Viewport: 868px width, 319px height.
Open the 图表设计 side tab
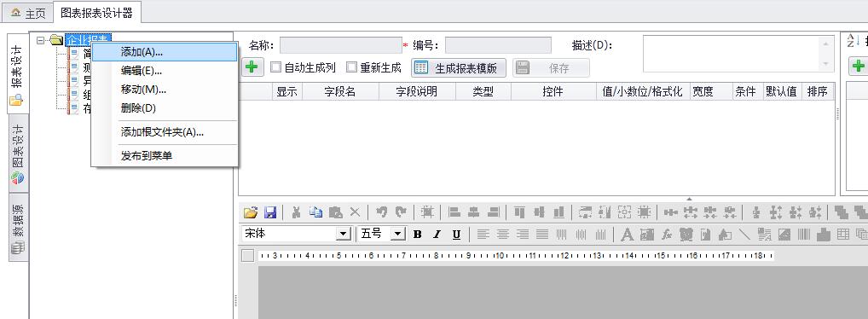[x=17, y=154]
